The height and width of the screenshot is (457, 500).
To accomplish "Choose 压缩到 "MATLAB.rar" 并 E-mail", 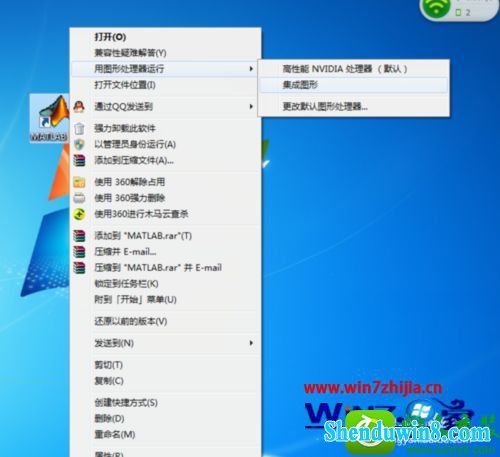I will pos(165,268).
